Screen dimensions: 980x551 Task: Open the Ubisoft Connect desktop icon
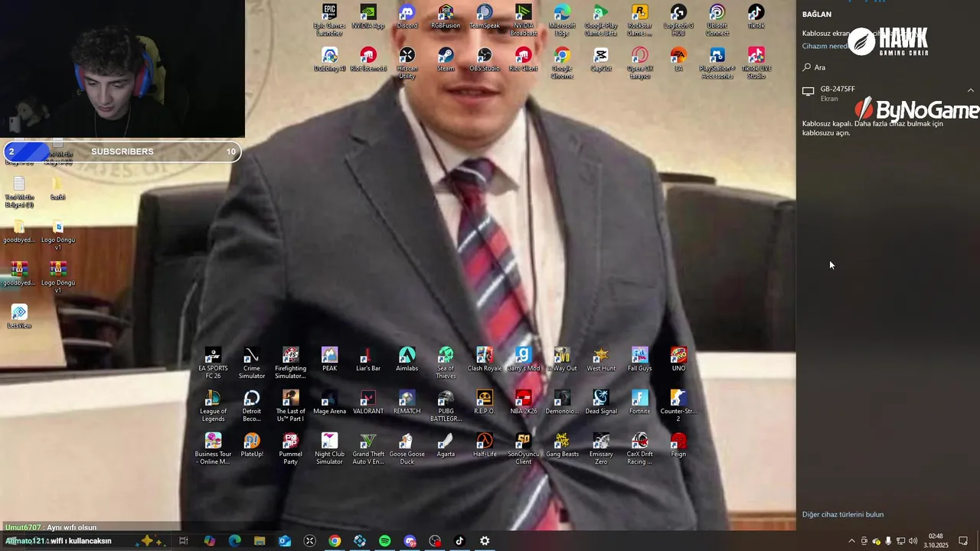[x=717, y=20]
